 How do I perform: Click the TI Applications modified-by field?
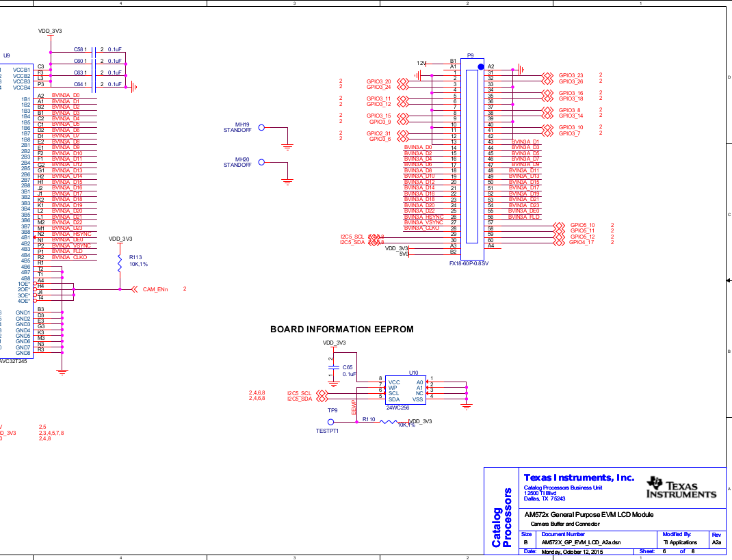pos(680,543)
